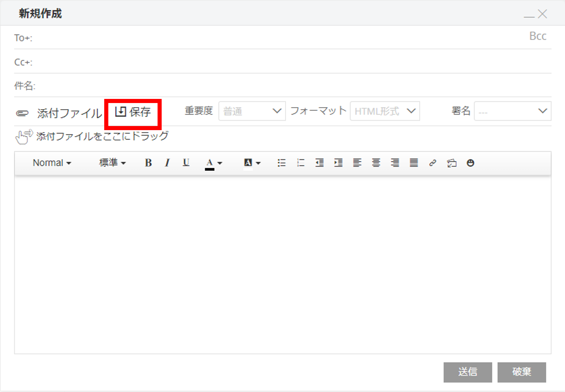565x392 pixels.
Task: Click in the message body editor
Action: click(283, 264)
